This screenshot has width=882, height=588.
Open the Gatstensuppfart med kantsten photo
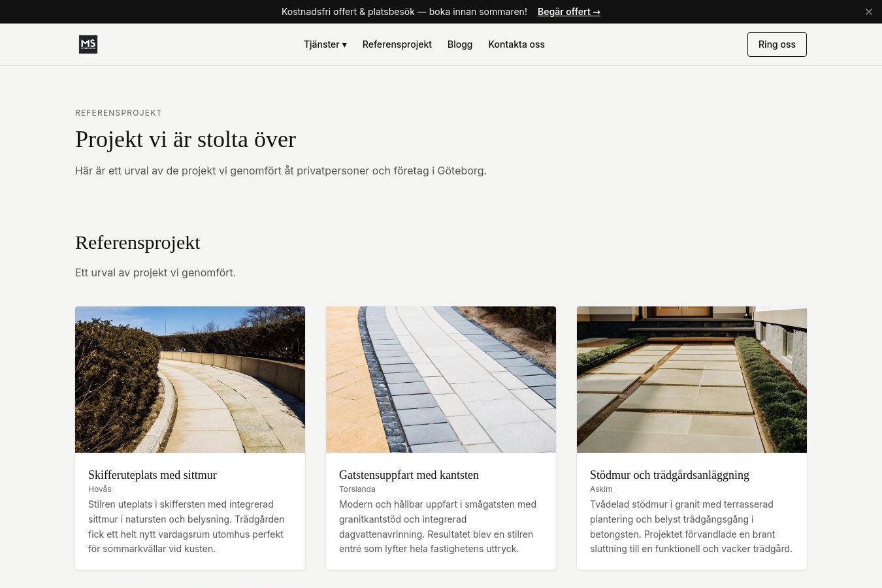click(441, 380)
